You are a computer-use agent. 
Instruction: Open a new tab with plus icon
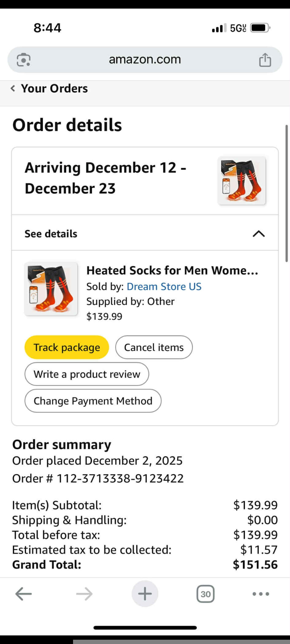[x=145, y=594]
